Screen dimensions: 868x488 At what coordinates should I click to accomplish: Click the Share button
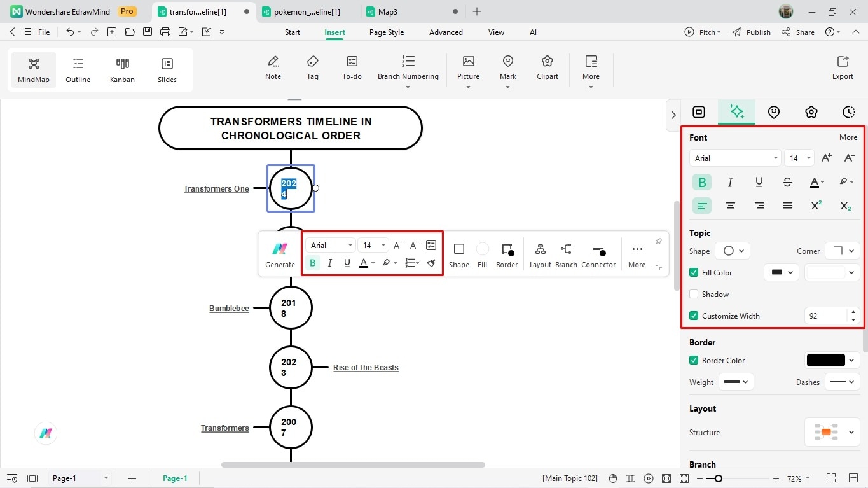pos(798,32)
